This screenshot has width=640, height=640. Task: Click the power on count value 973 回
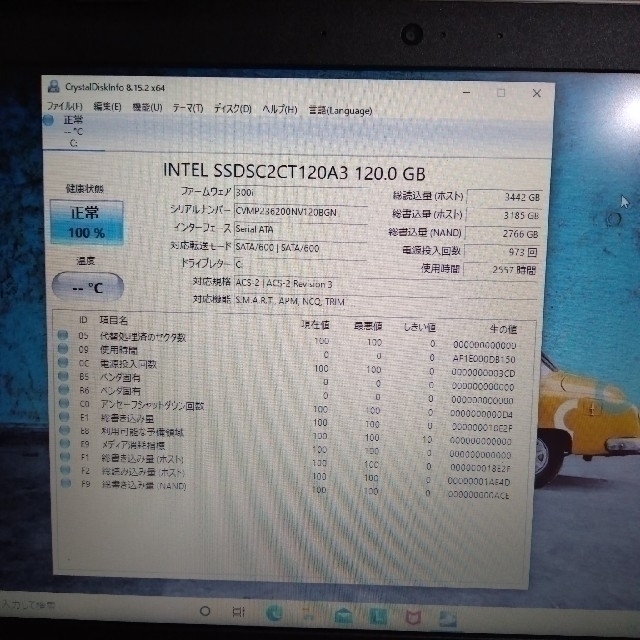[502, 252]
